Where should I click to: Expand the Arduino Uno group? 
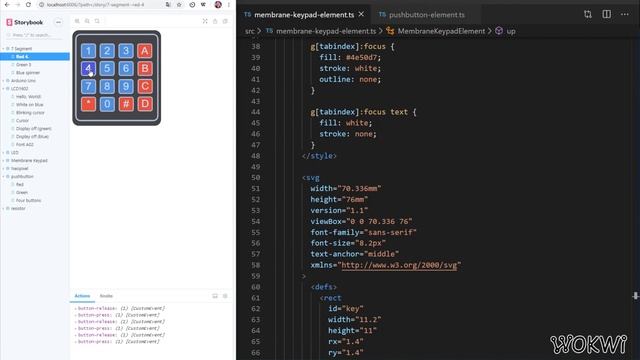(x=23, y=81)
